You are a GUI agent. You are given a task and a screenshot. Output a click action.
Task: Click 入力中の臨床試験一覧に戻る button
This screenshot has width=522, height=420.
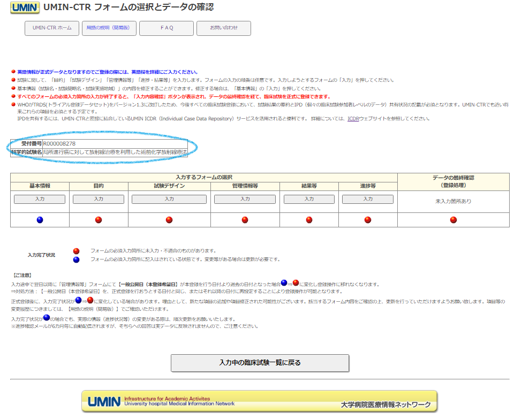click(x=260, y=363)
